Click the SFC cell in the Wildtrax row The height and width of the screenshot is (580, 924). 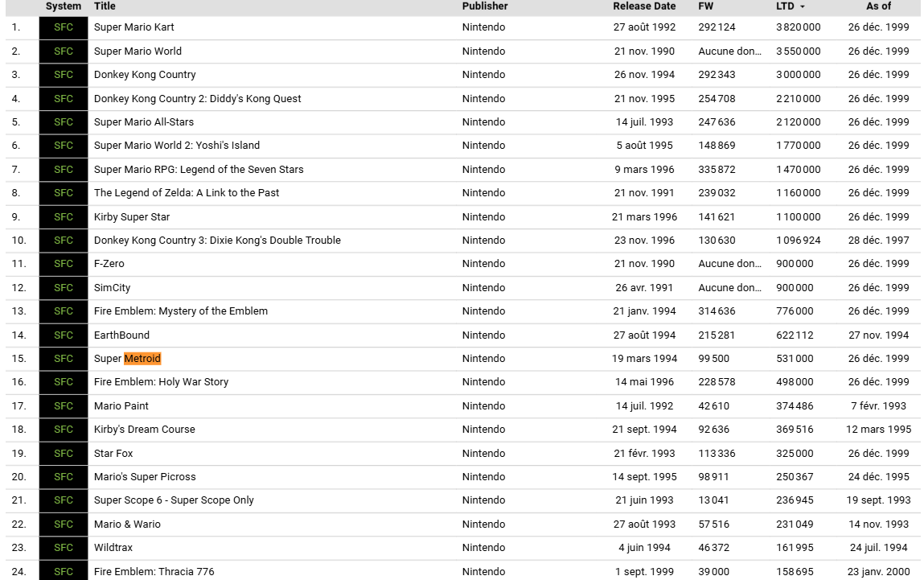coord(64,548)
